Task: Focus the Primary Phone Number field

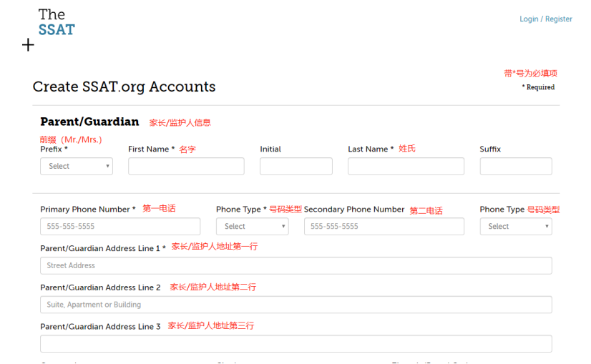Action: [120, 227]
